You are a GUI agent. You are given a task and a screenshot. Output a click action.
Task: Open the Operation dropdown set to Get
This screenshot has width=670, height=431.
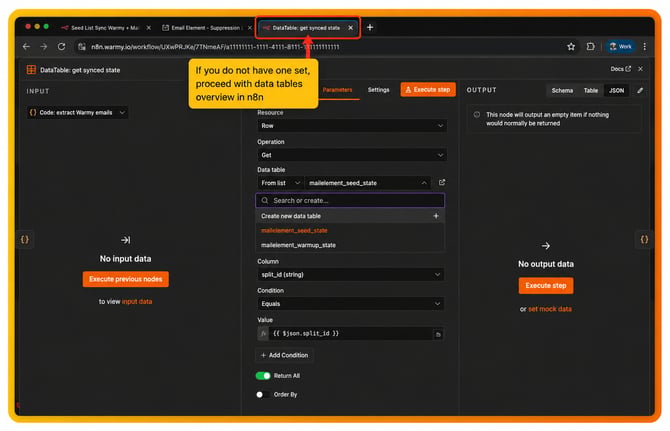pyautogui.click(x=352, y=155)
